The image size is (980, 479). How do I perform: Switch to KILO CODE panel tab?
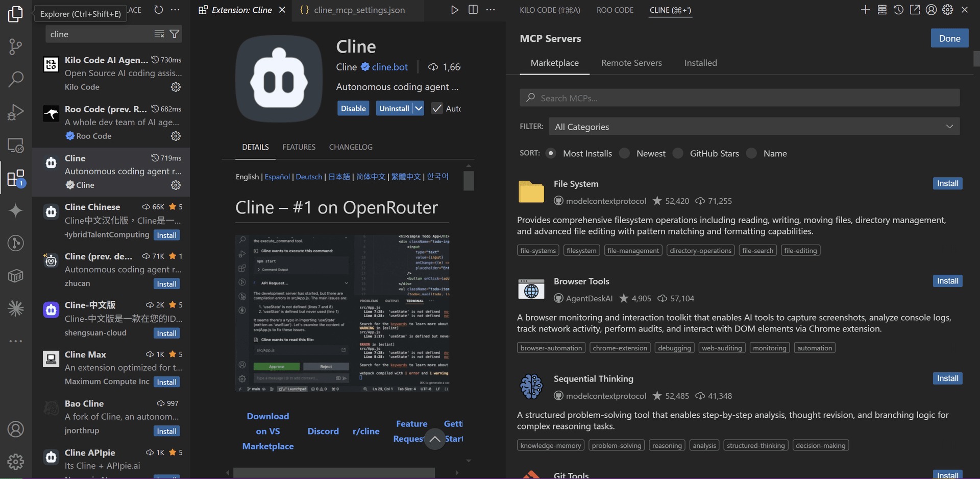(550, 10)
